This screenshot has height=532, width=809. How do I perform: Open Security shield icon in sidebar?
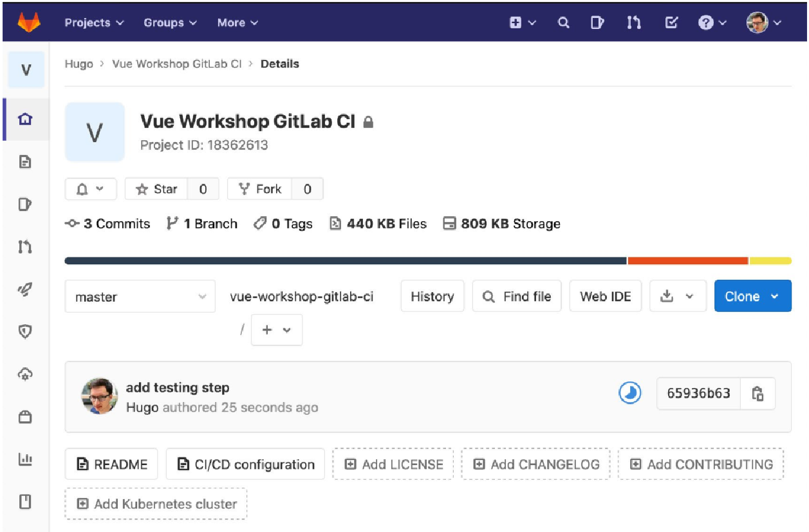25,332
